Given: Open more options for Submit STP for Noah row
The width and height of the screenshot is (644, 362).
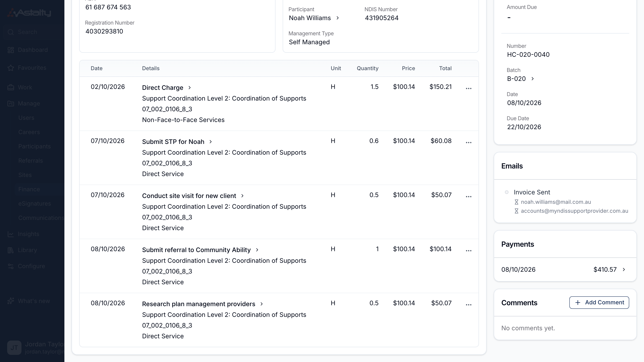Looking at the screenshot, I should click(x=468, y=142).
